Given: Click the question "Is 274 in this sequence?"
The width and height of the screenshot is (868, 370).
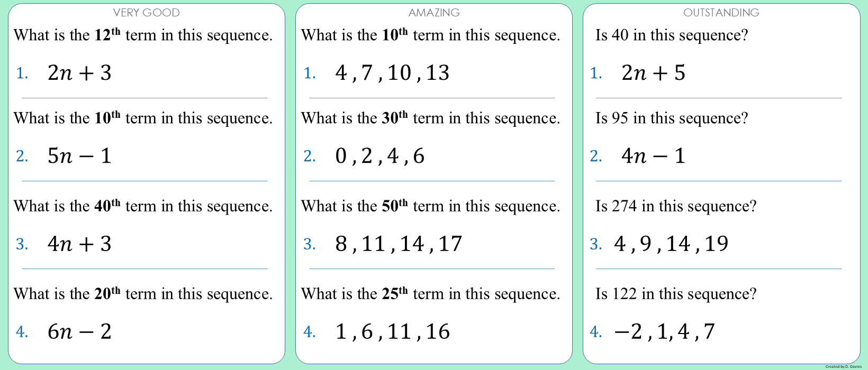Looking at the screenshot, I should click(676, 206).
